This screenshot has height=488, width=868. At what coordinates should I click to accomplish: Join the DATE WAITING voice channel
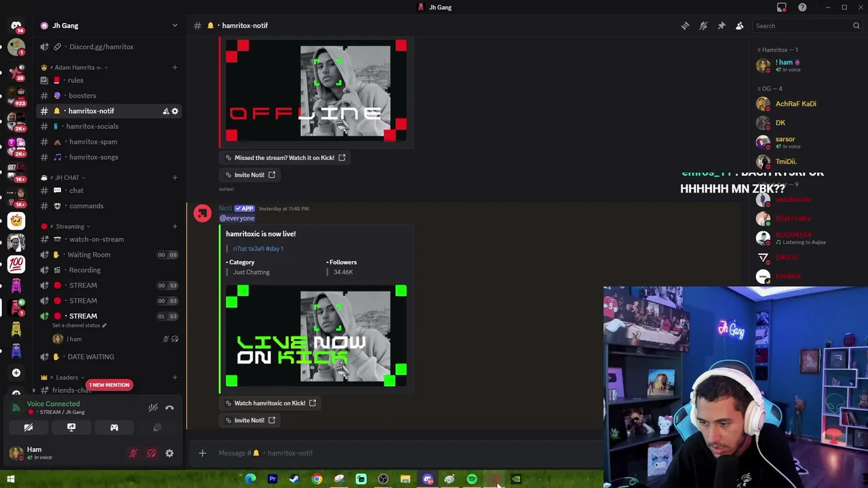pos(90,357)
